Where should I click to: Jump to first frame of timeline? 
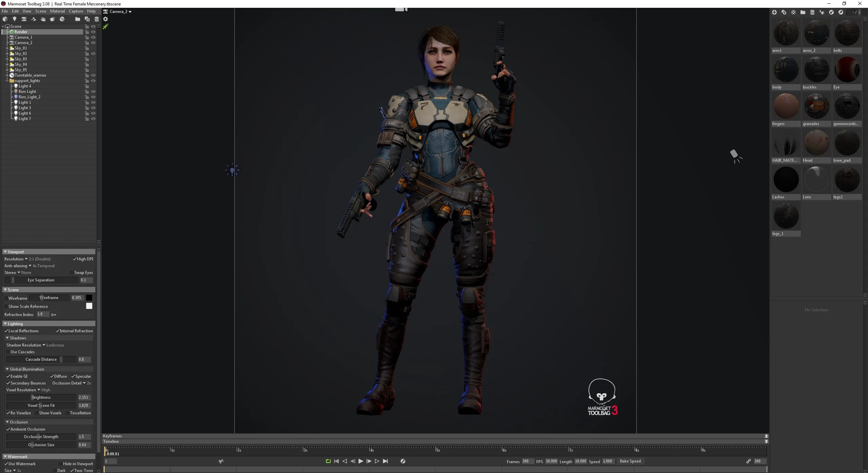click(336, 461)
